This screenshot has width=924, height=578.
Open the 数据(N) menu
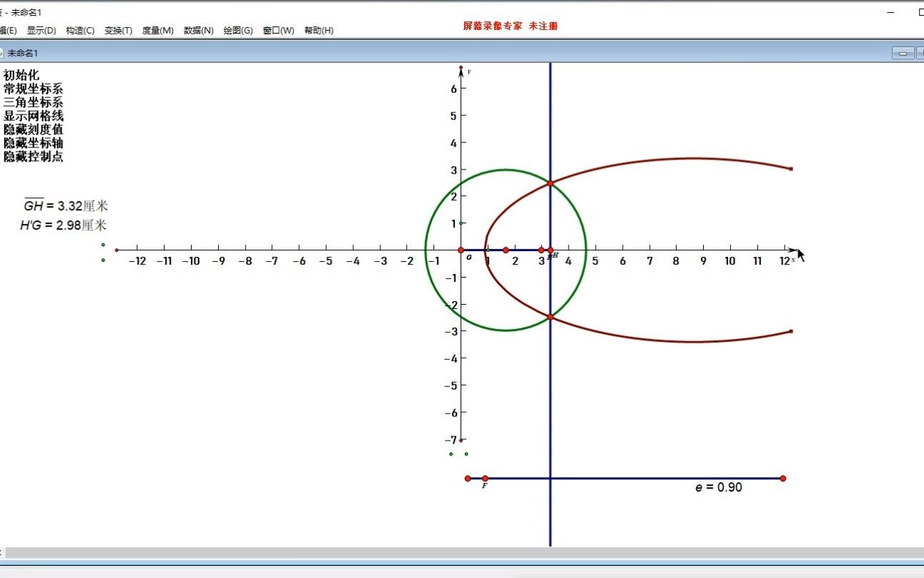(x=198, y=31)
